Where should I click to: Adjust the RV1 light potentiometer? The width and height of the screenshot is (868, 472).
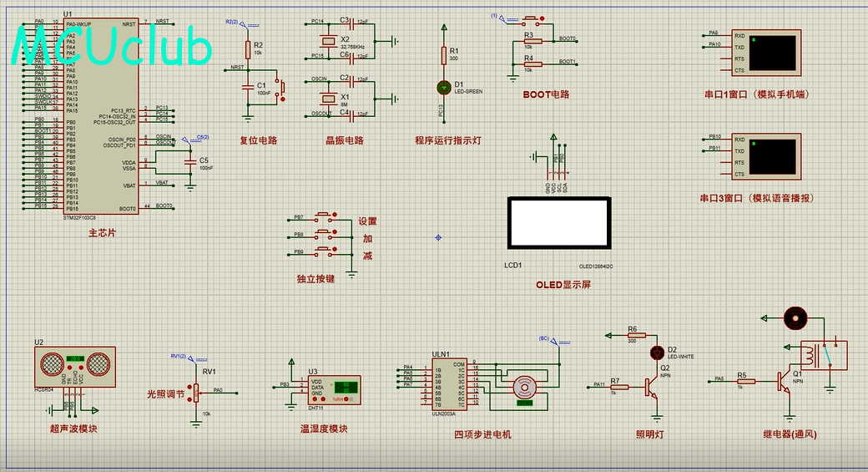point(196,393)
